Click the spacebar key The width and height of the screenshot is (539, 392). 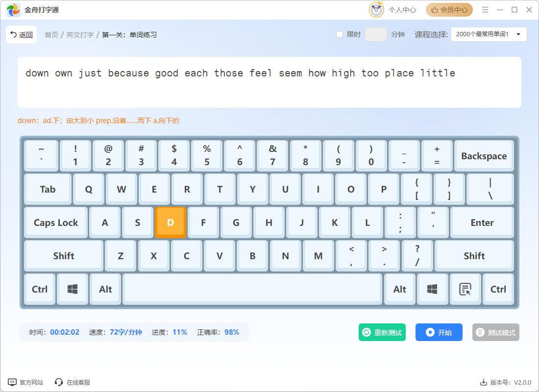pos(252,289)
